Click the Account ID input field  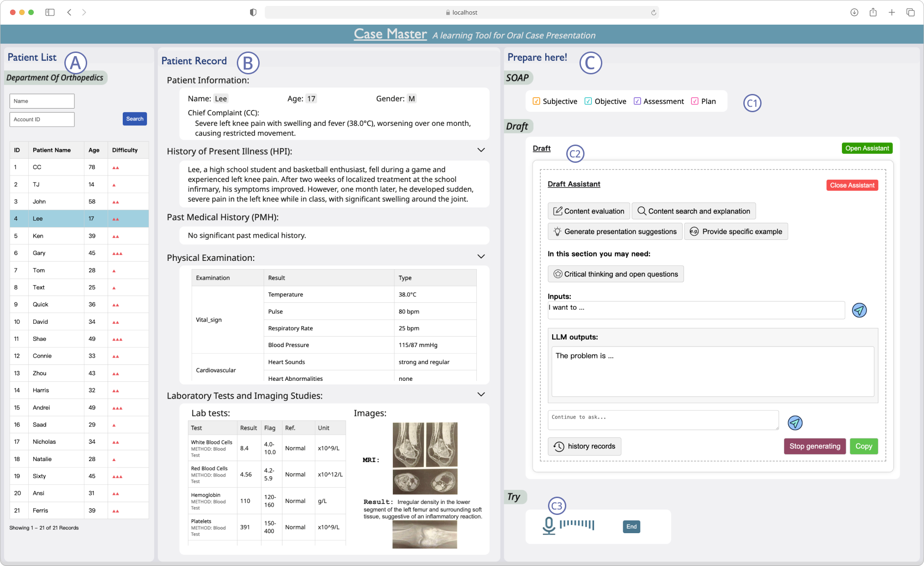point(42,119)
